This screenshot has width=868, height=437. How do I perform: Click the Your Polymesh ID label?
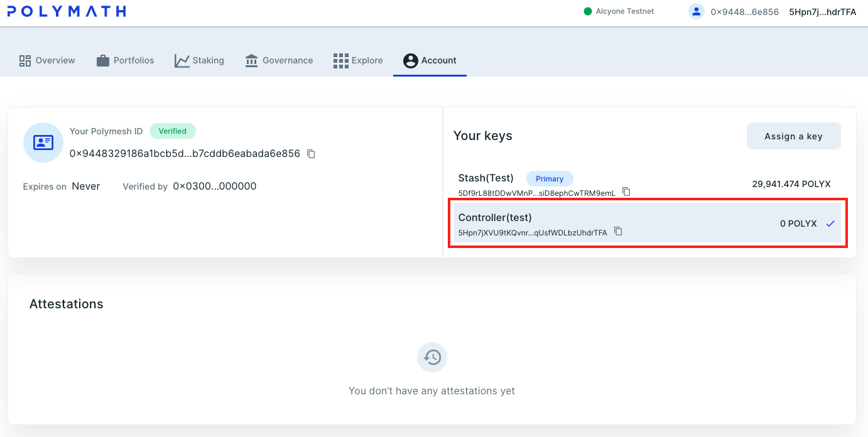pyautogui.click(x=106, y=131)
